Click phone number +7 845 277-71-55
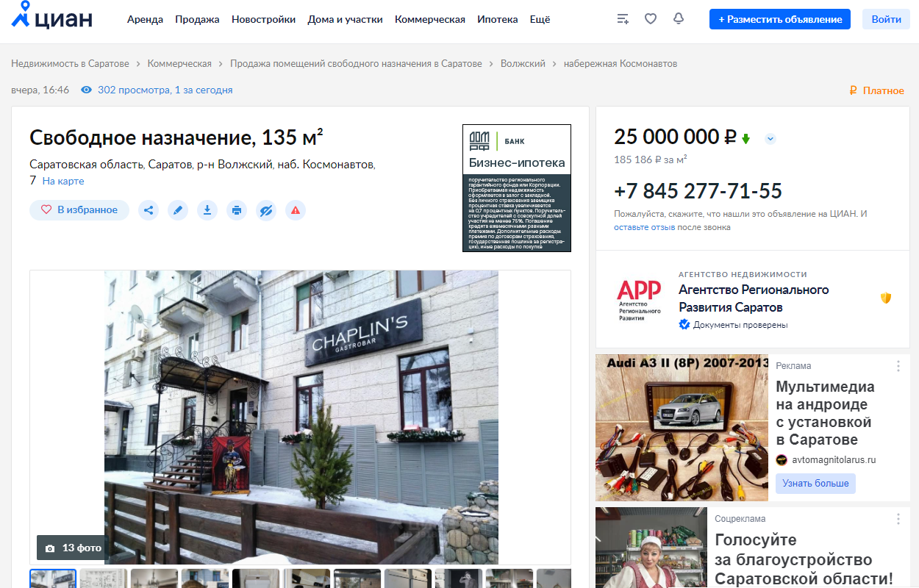The width and height of the screenshot is (919, 588). click(x=698, y=191)
